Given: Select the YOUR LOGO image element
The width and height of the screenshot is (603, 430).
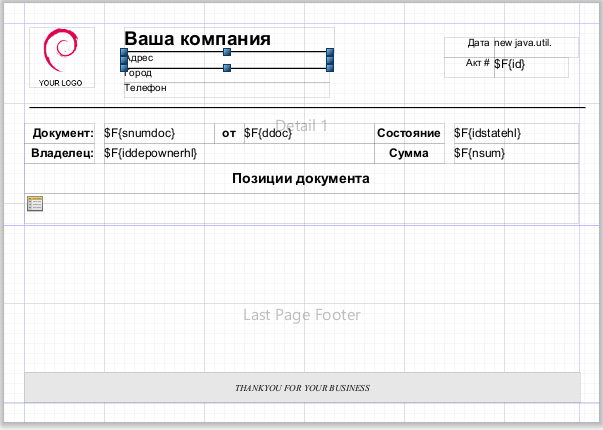Looking at the screenshot, I should tap(61, 58).
